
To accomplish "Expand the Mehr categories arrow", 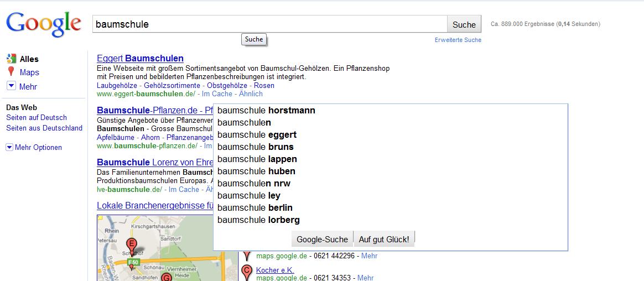I will [x=12, y=86].
